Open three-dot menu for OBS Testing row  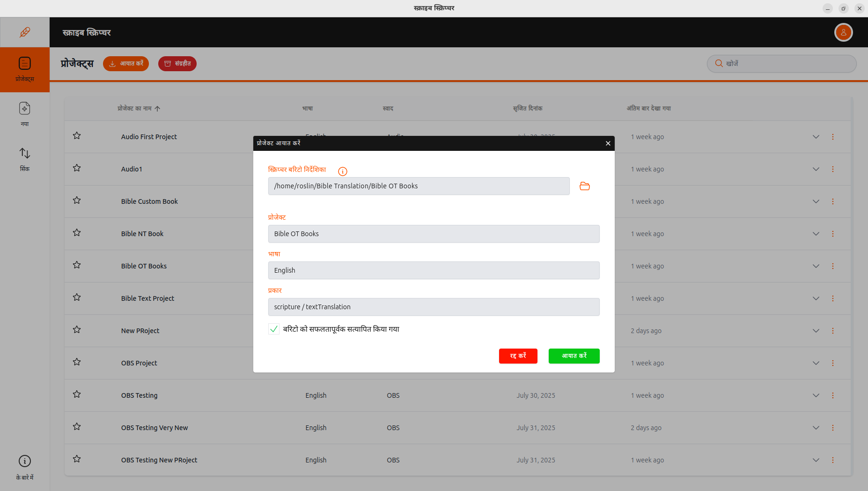[x=832, y=395]
